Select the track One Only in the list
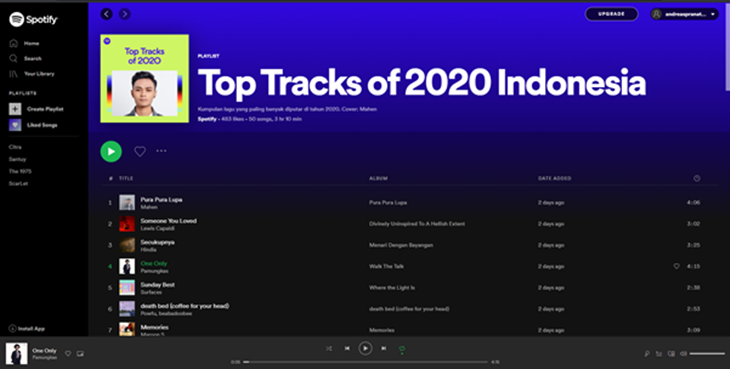Screen dimensions: 730x369 154,263
